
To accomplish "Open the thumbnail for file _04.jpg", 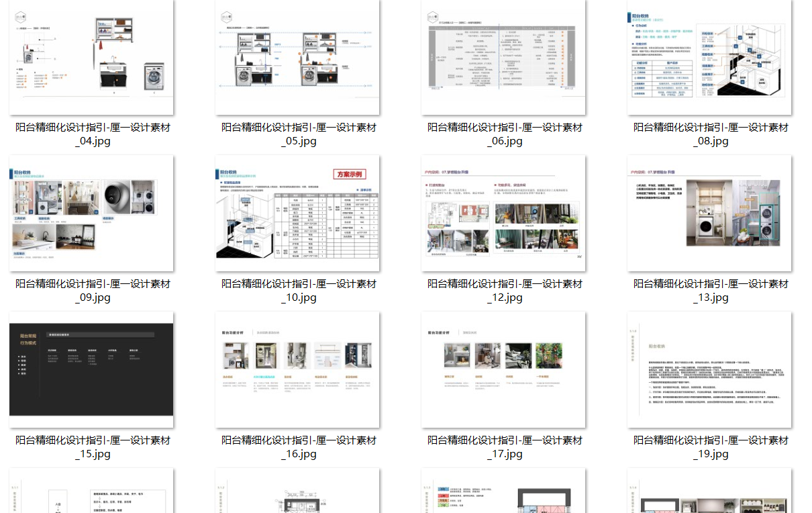I will pyautogui.click(x=91, y=57).
